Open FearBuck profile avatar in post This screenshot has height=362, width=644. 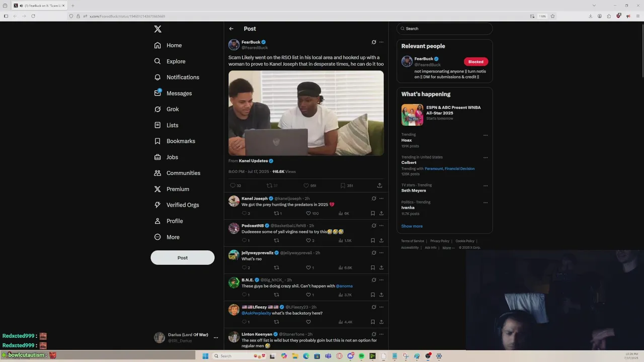click(234, 45)
